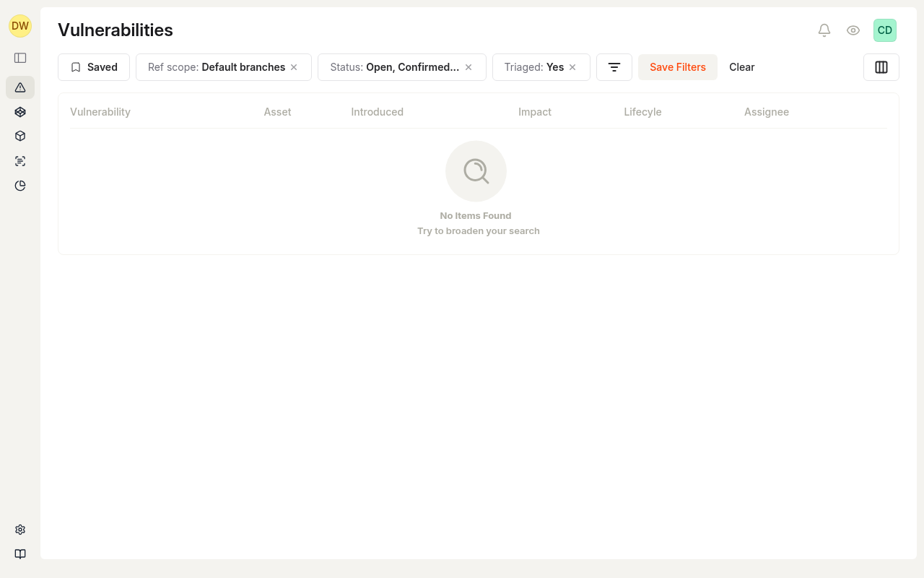Open Settings from the gear icon

[x=19, y=530]
